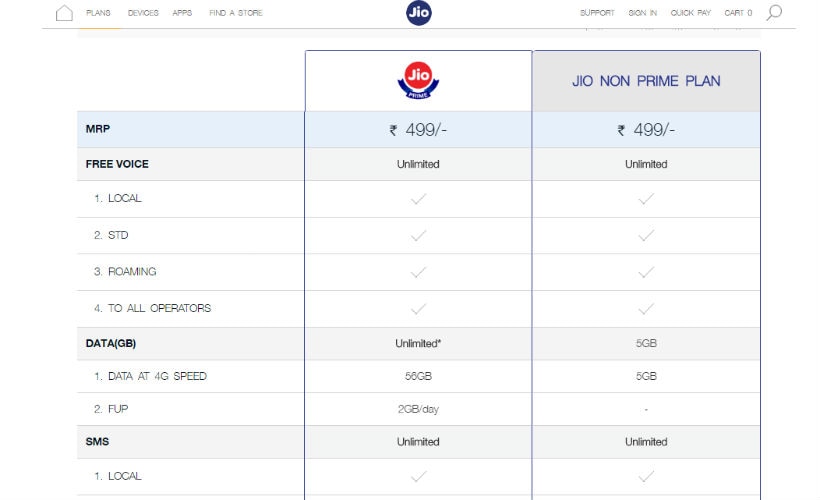Screen dimensions: 820x500
Task: Open Find a Store
Action: point(236,13)
